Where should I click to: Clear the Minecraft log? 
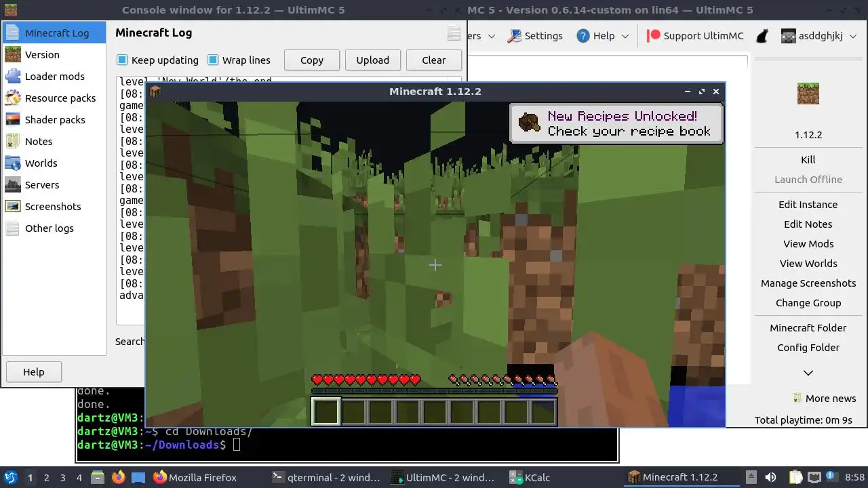(434, 60)
